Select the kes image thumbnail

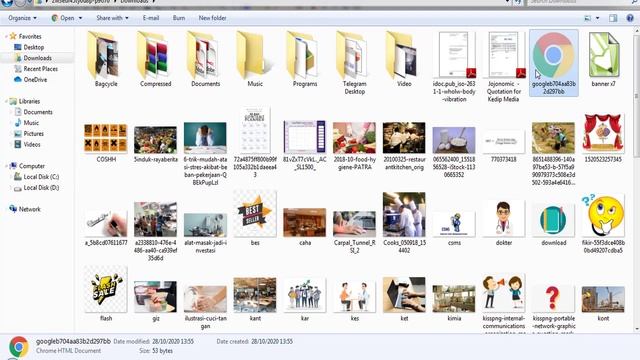(x=354, y=296)
